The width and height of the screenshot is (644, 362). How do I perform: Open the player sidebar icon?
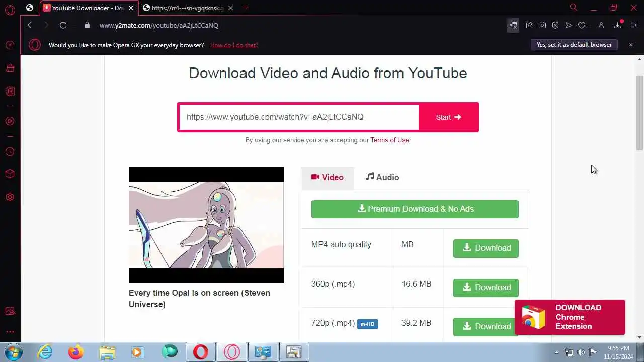(10, 121)
